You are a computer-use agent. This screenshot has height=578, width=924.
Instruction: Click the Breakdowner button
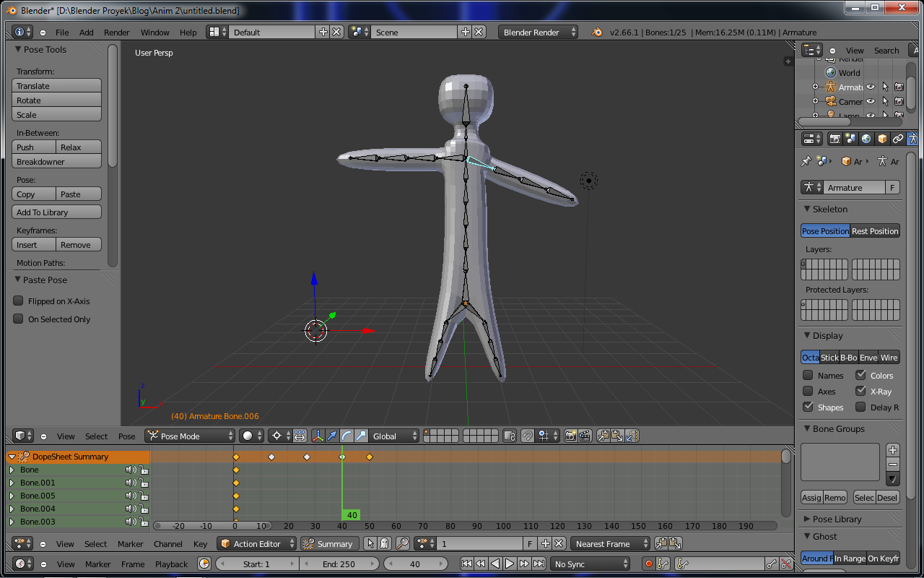[57, 161]
